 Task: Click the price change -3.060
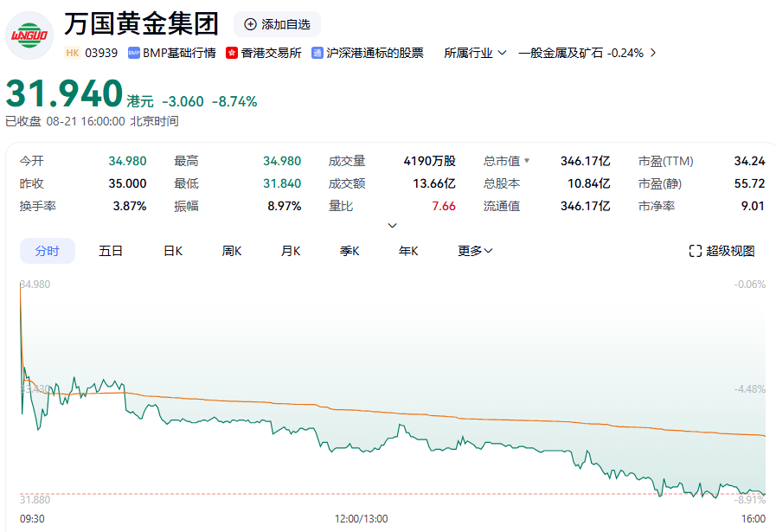tap(183, 101)
